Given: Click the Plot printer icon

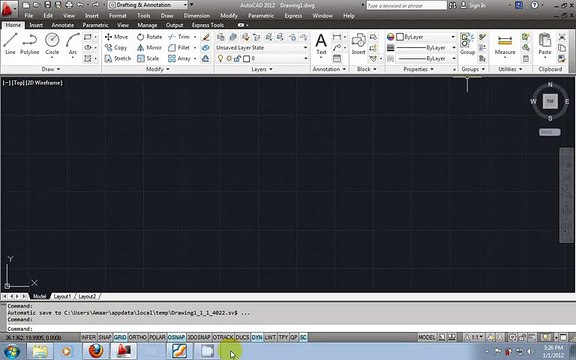Looking at the screenshot, I should (x=69, y=5).
